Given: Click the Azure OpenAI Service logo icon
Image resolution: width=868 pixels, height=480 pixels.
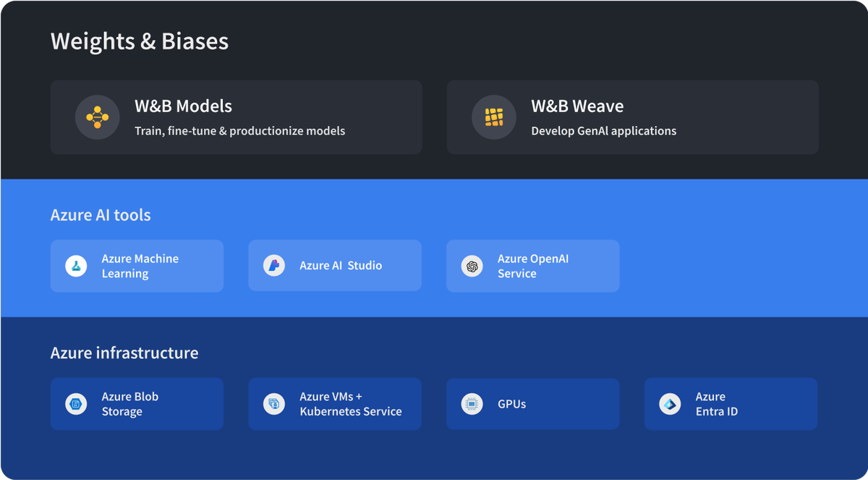Looking at the screenshot, I should pos(472,266).
